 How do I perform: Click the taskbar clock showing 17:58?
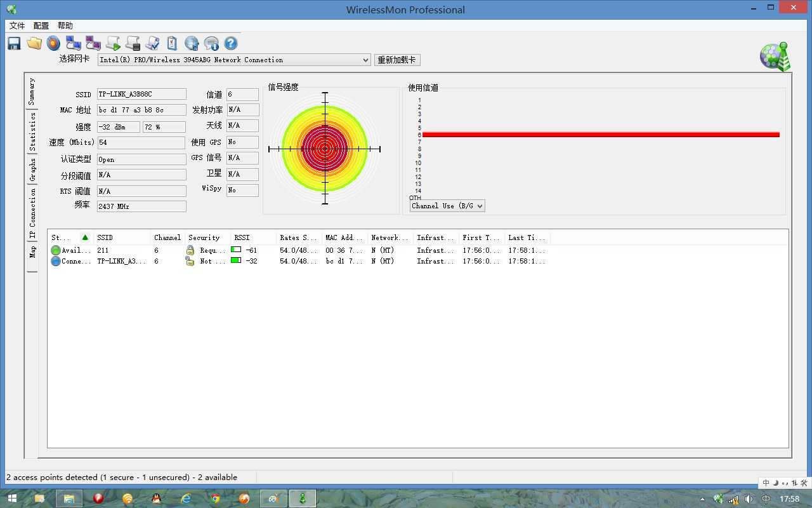[789, 499]
